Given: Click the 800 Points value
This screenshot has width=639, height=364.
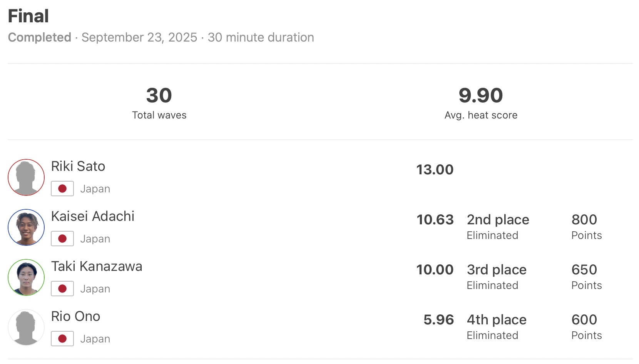Looking at the screenshot, I should (x=584, y=220).
